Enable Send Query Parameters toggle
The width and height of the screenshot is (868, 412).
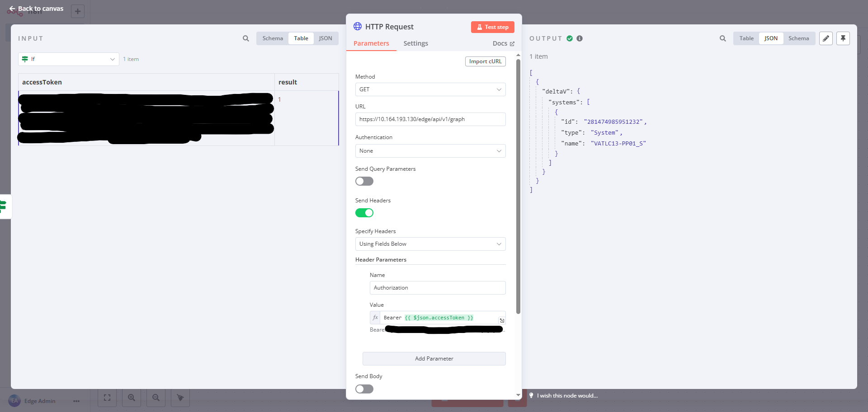click(x=364, y=181)
